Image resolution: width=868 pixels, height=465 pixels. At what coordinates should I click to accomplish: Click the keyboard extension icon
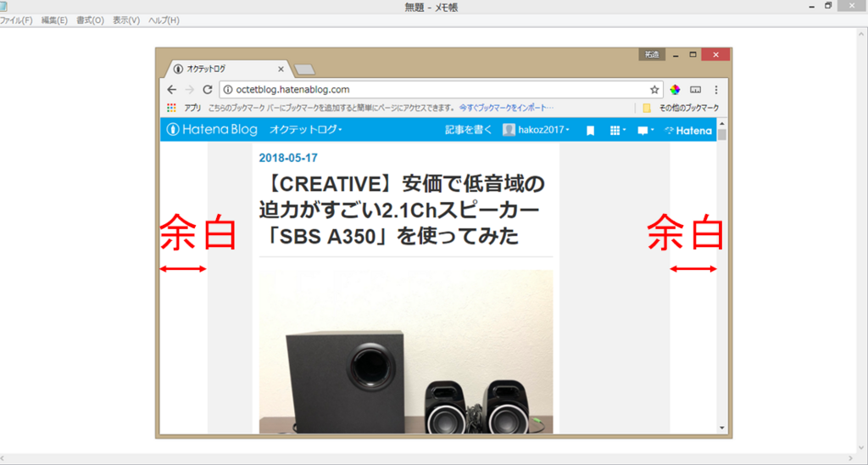point(696,90)
